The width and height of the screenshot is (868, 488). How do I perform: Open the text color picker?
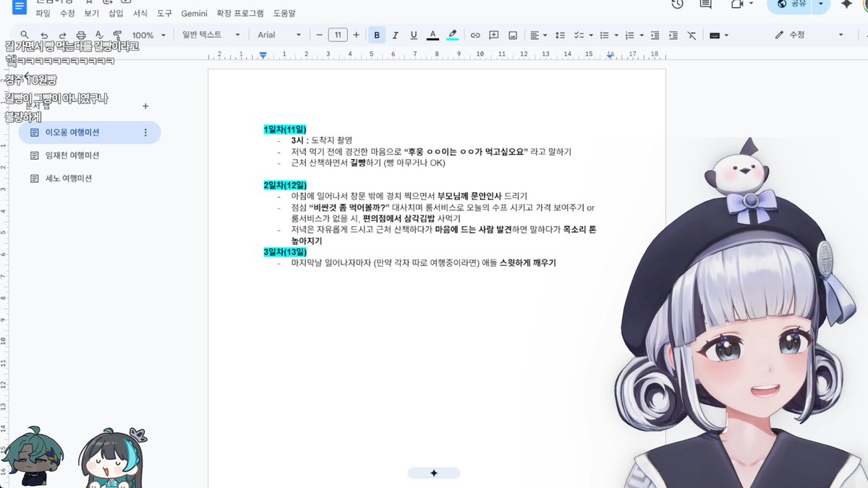433,35
